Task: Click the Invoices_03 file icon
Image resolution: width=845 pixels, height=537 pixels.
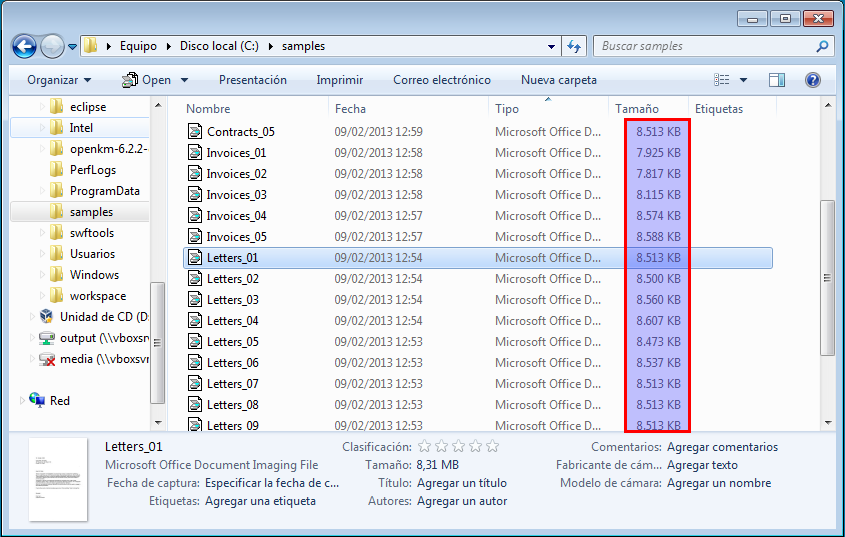Action: tap(195, 195)
